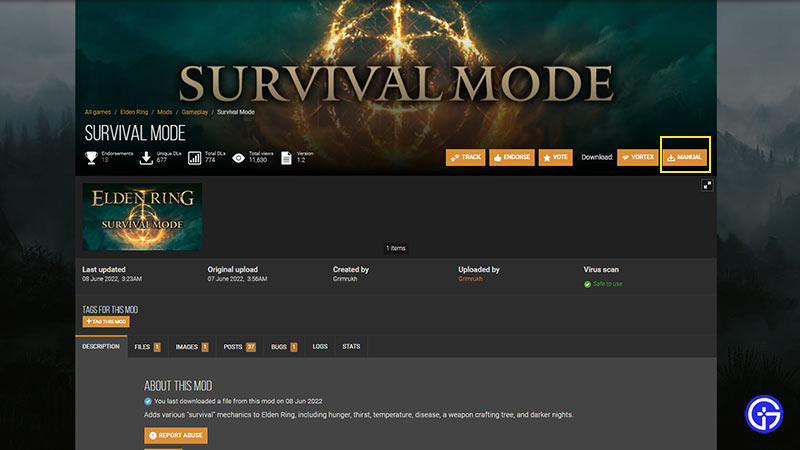Click the About This Mod heading
This screenshot has height=450, width=800.
178,386
